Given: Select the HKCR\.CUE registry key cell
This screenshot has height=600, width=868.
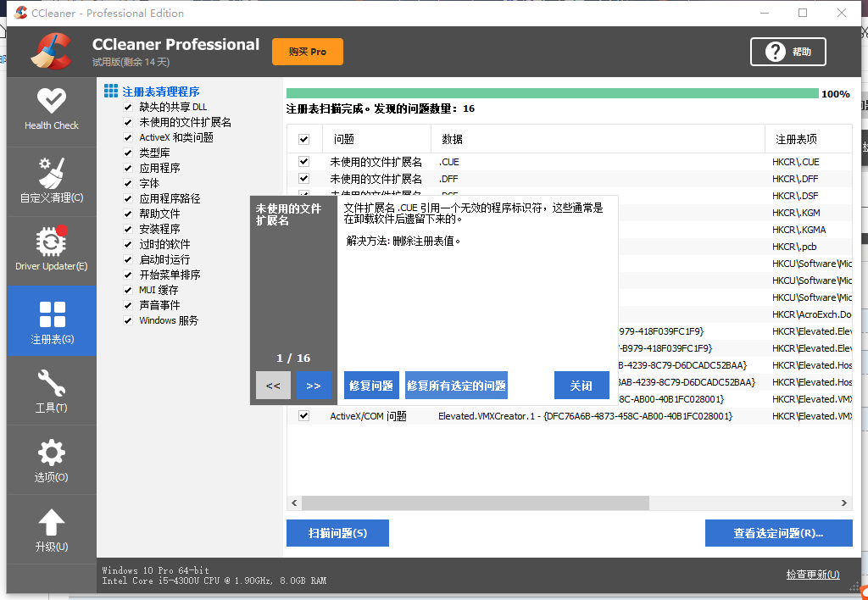Looking at the screenshot, I should (795, 162).
